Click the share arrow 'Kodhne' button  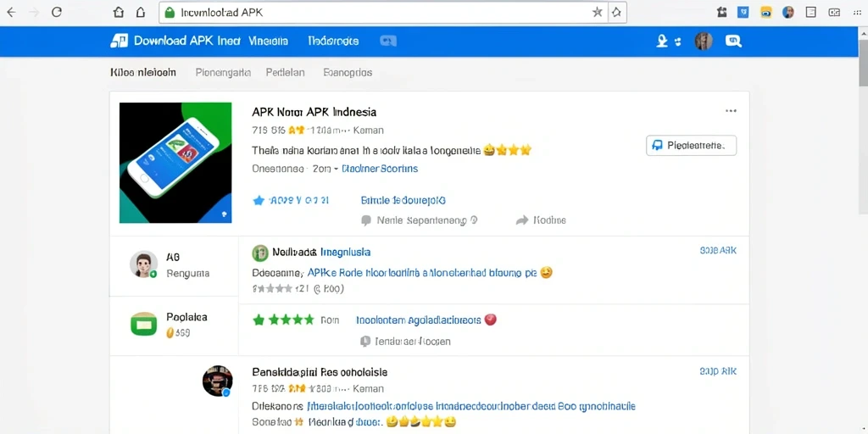pyautogui.click(x=541, y=220)
